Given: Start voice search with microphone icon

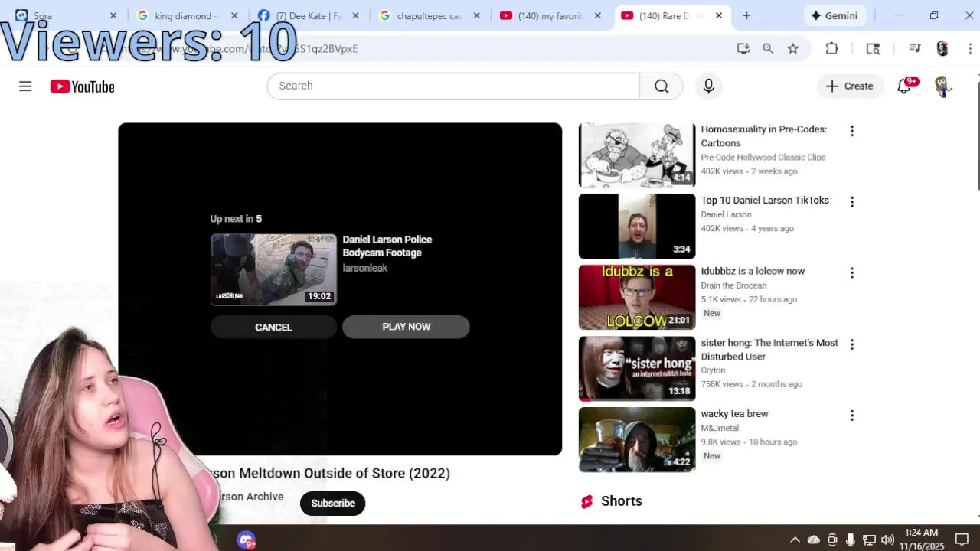Looking at the screenshot, I should point(709,86).
